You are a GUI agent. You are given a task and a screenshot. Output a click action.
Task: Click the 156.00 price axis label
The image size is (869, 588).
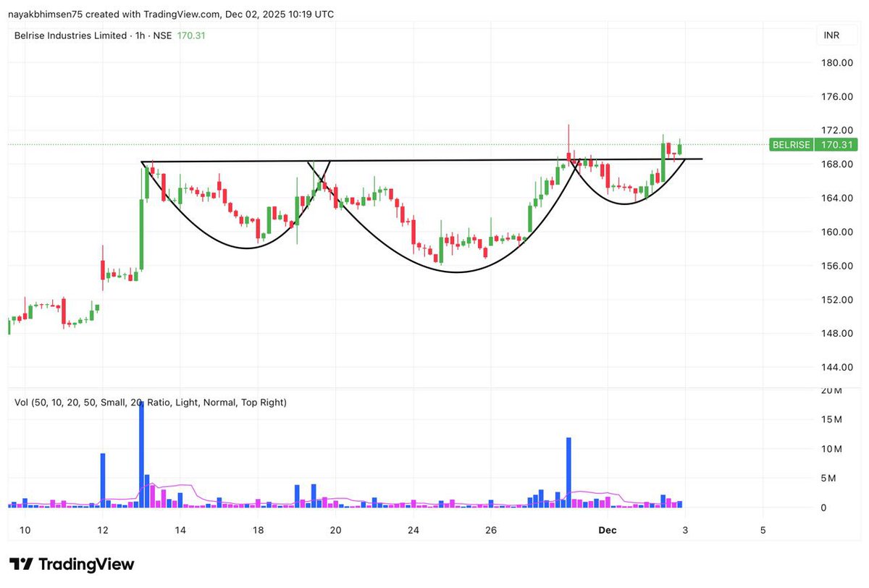click(x=836, y=266)
